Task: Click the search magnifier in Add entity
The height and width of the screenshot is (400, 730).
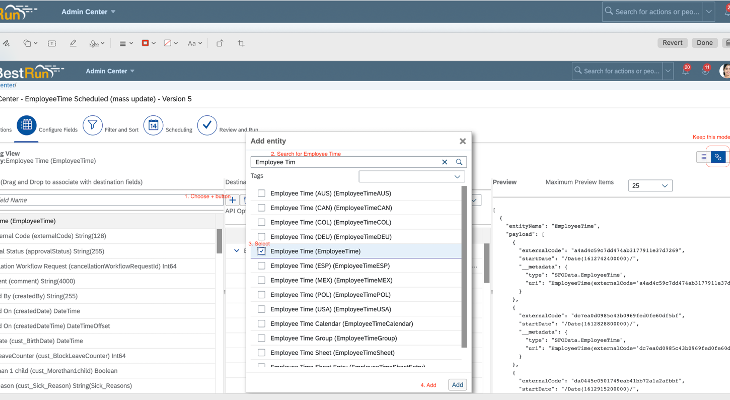Action: [x=459, y=162]
